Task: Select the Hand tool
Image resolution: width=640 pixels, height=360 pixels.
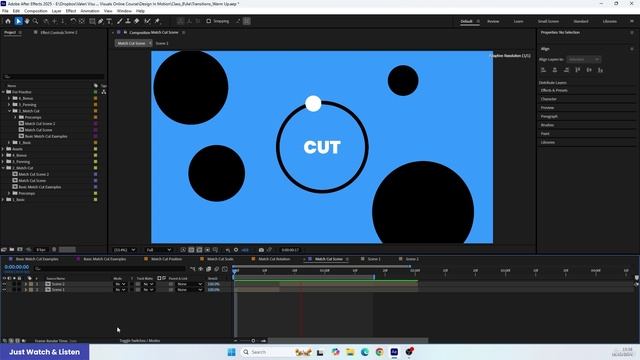Action: [27, 21]
